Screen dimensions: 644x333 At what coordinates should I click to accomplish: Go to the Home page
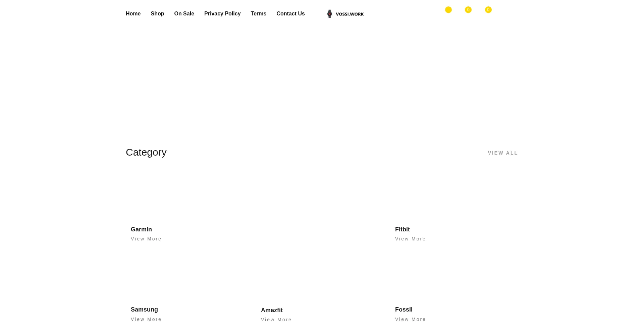[x=133, y=14]
